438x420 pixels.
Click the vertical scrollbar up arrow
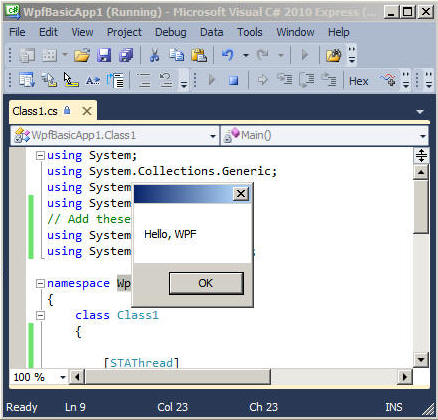point(421,172)
